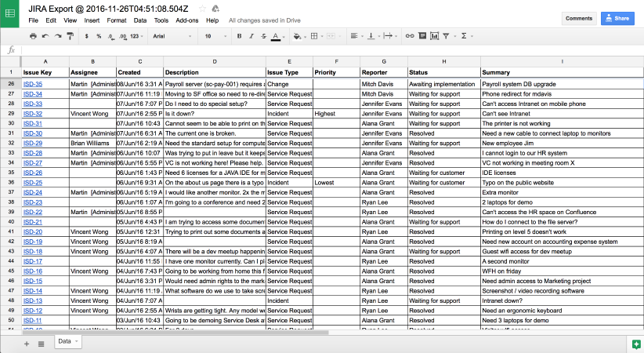Click the all sheets list icon
The image size is (644, 353).
pos(41,344)
